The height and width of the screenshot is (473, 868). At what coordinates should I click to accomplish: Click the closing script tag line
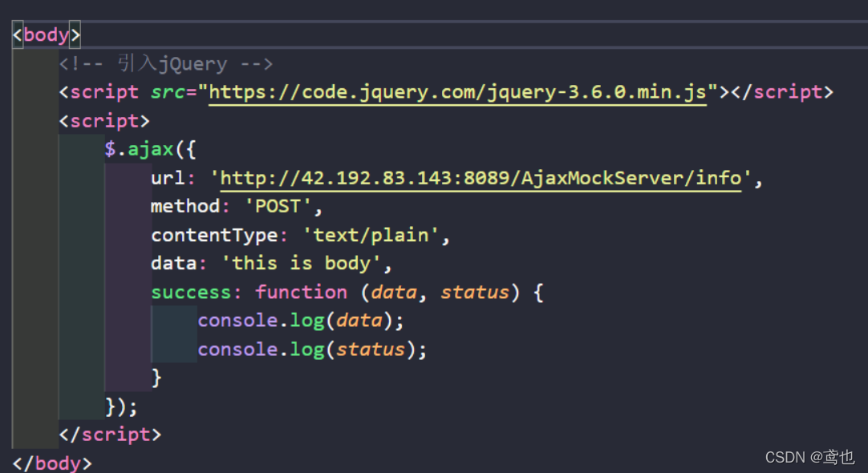[110, 435]
